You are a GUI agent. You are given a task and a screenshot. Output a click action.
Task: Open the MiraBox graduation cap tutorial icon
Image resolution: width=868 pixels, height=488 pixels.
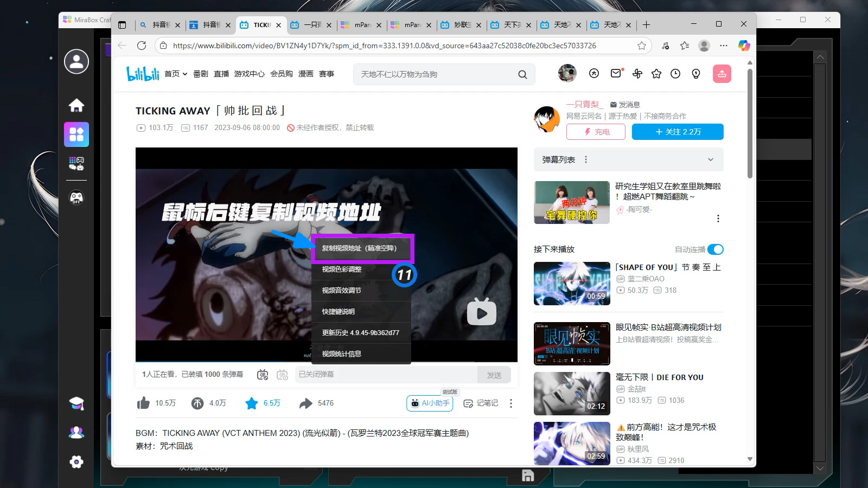76,403
